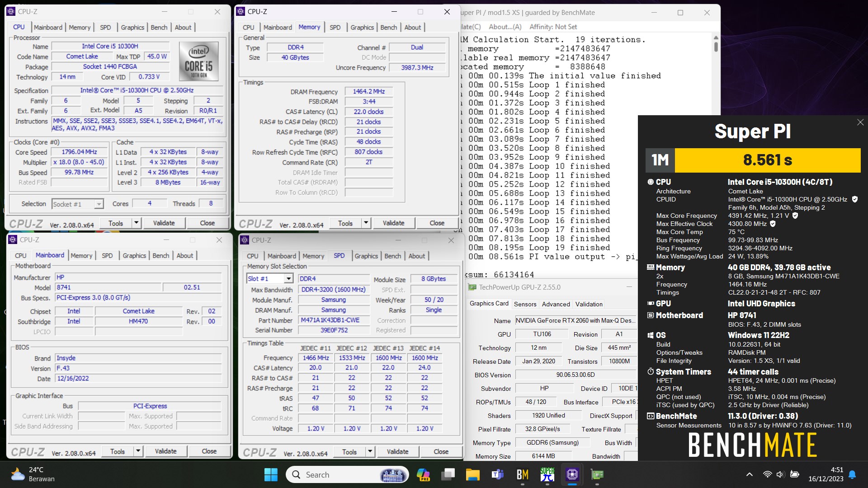Click the clock showing 4:51 16/12/2023

click(826, 474)
